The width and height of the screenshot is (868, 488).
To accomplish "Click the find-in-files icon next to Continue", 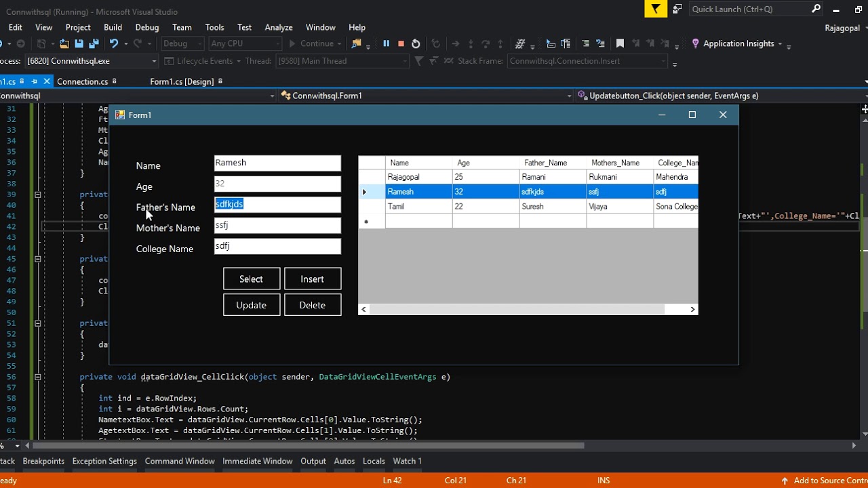I will click(357, 43).
